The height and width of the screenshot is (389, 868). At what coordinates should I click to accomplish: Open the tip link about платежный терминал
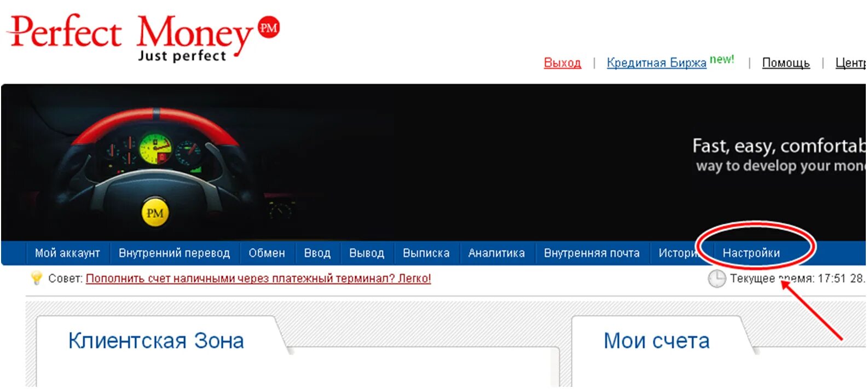pos(258,278)
